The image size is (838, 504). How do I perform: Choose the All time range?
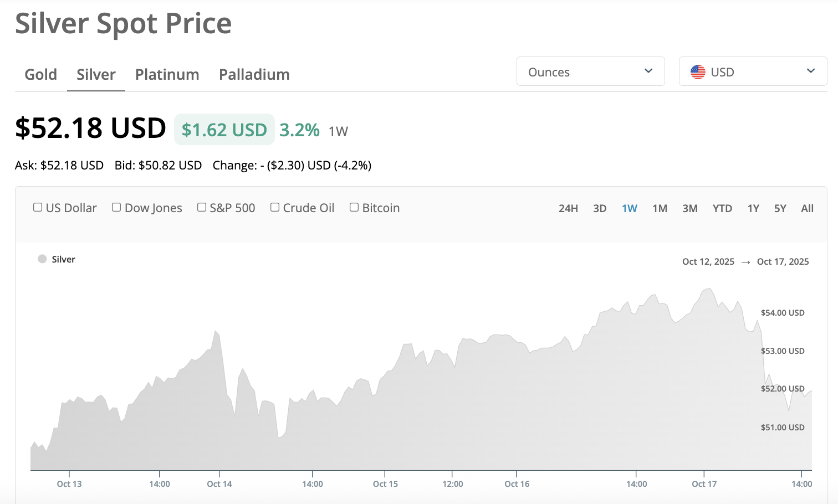(807, 208)
